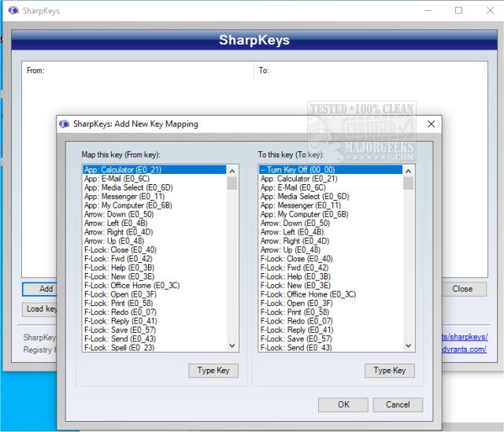Select F-Lock: Spell in From list

coord(154,348)
